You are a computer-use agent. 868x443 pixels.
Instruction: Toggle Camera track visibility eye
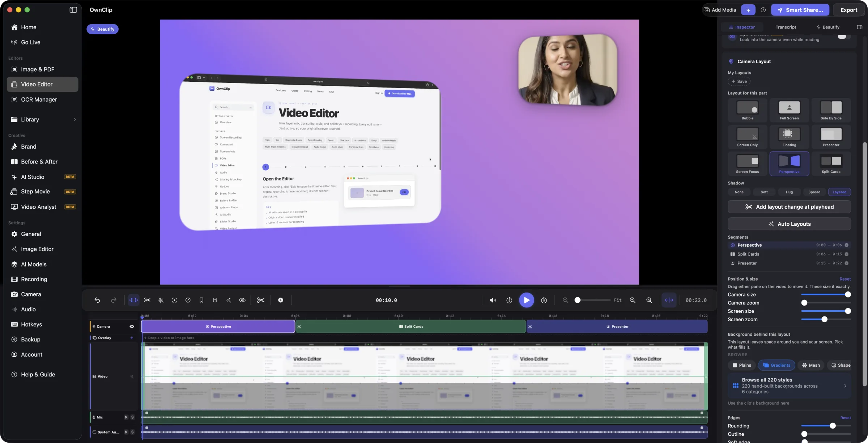(x=132, y=327)
